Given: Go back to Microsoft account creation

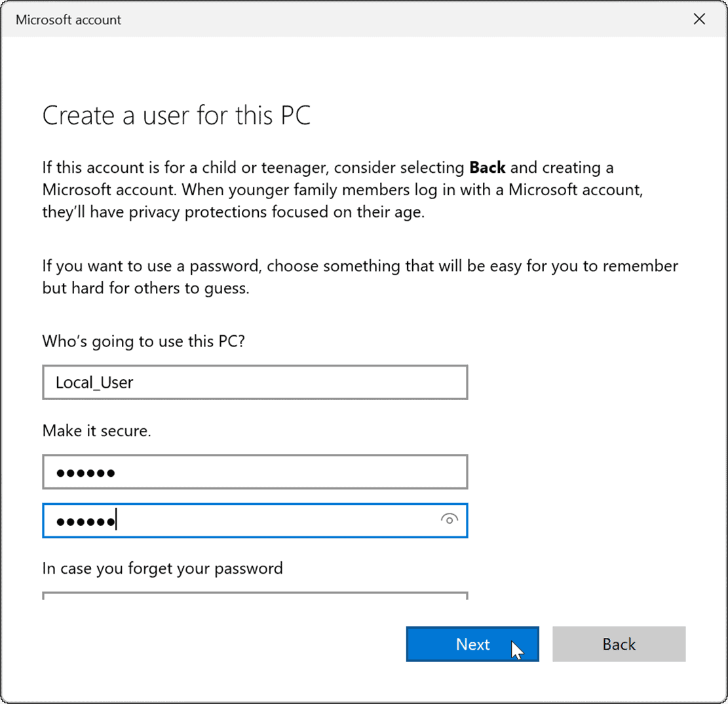Looking at the screenshot, I should pos(619,644).
